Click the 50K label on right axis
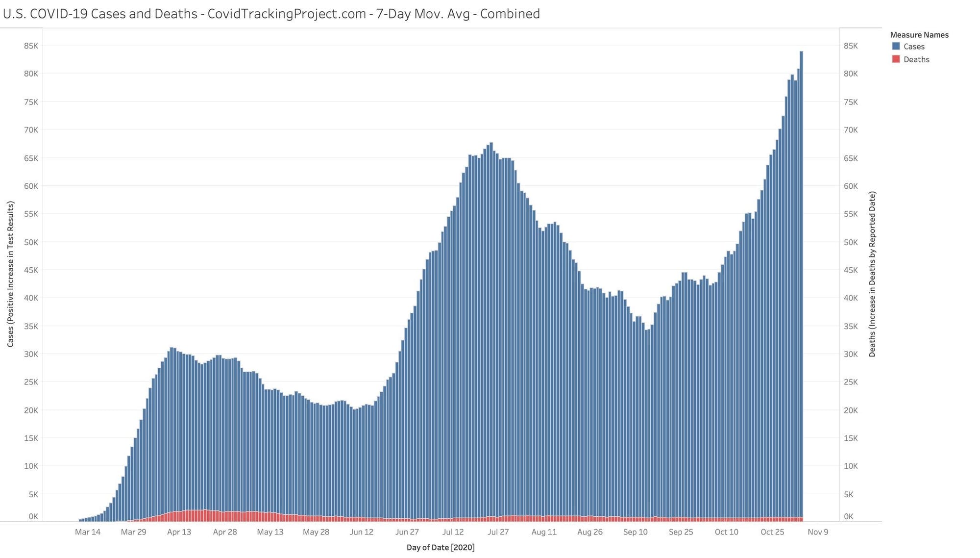This screenshot has height=558, width=980. pos(851,242)
